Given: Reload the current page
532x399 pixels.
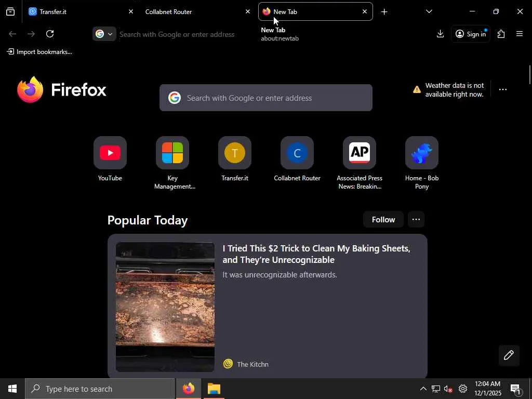Looking at the screenshot, I should click(50, 34).
